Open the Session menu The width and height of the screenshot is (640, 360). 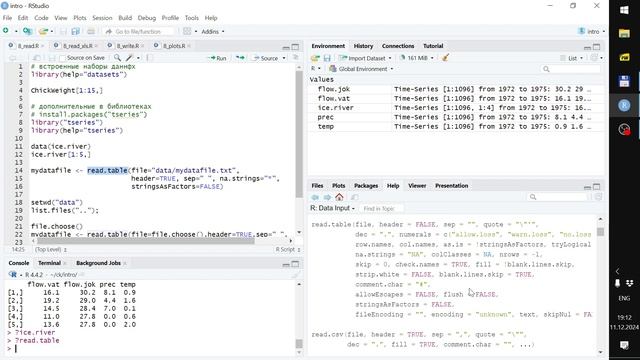pos(102,18)
